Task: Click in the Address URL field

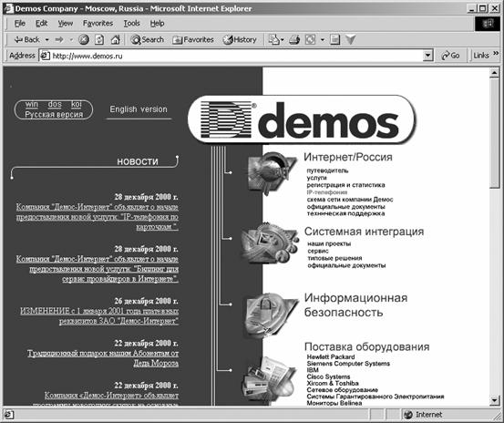Action: pos(236,56)
